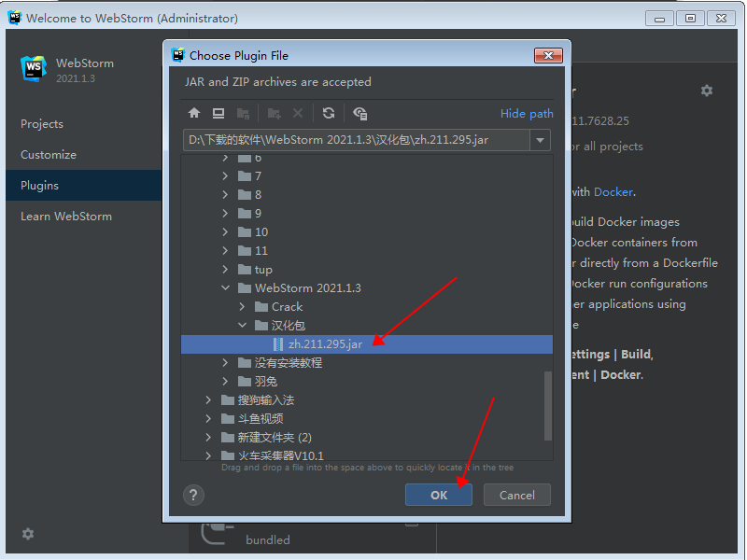Open Customize in Welcome sidebar

click(x=49, y=155)
